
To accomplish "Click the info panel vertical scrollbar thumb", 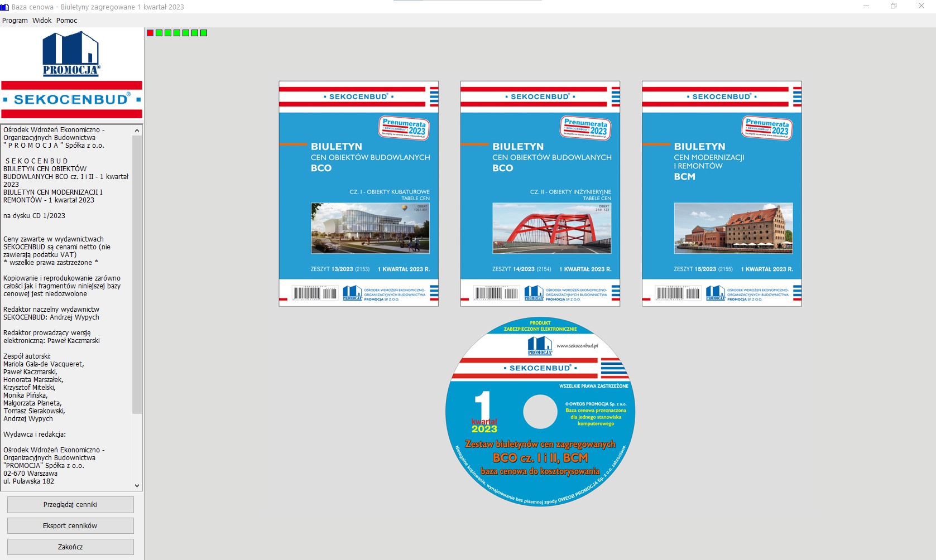I will pos(137,274).
